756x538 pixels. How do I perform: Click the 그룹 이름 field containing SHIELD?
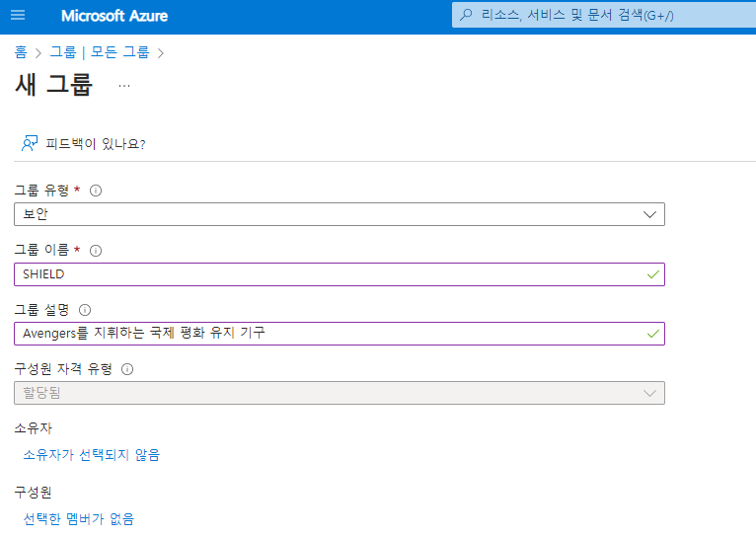click(340, 274)
